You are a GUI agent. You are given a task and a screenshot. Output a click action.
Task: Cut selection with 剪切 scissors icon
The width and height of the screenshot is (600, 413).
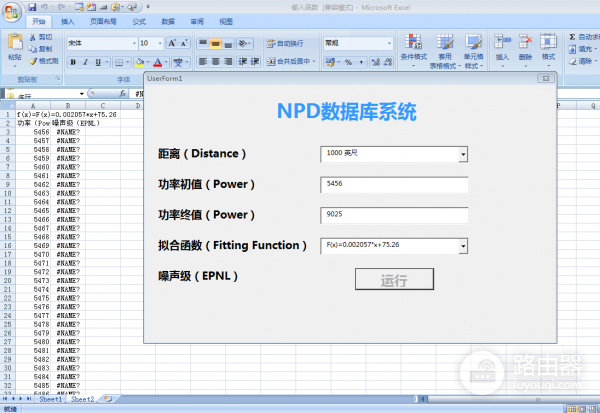[33, 37]
